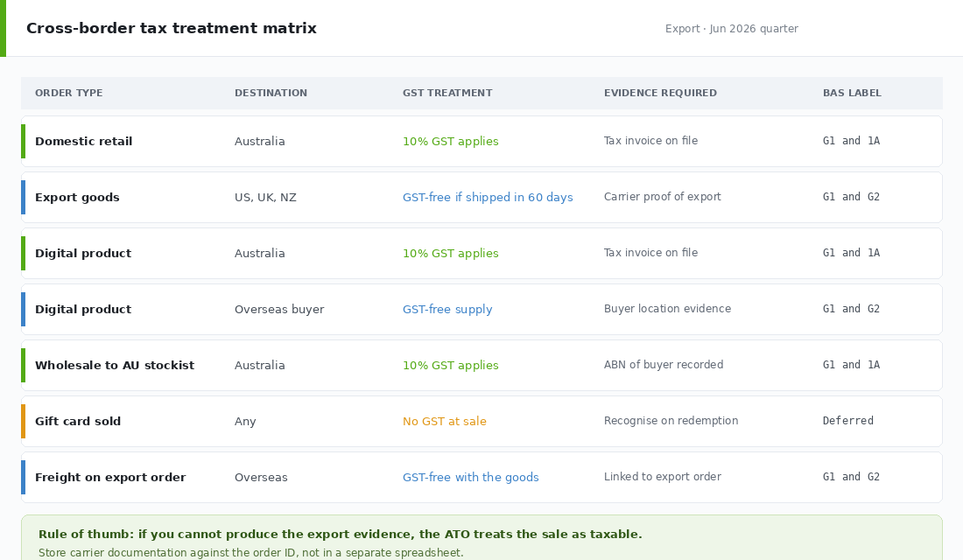Click 'Any' destination in Gift card row
This screenshot has width=963, height=560.
point(245,421)
